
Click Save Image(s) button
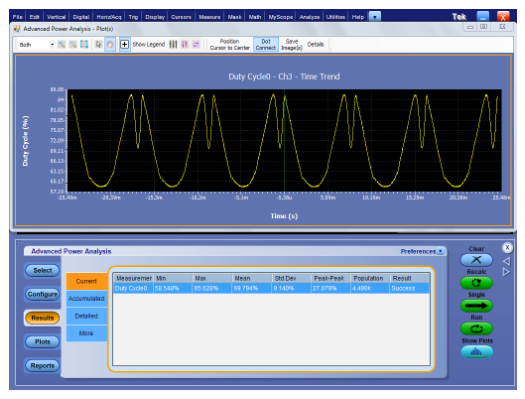(292, 45)
